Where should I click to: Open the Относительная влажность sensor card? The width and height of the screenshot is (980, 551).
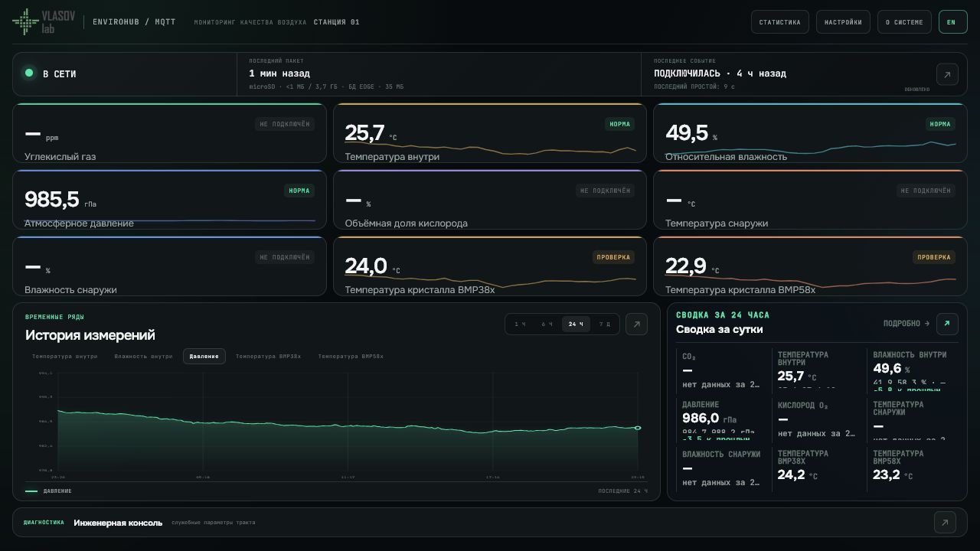point(810,133)
